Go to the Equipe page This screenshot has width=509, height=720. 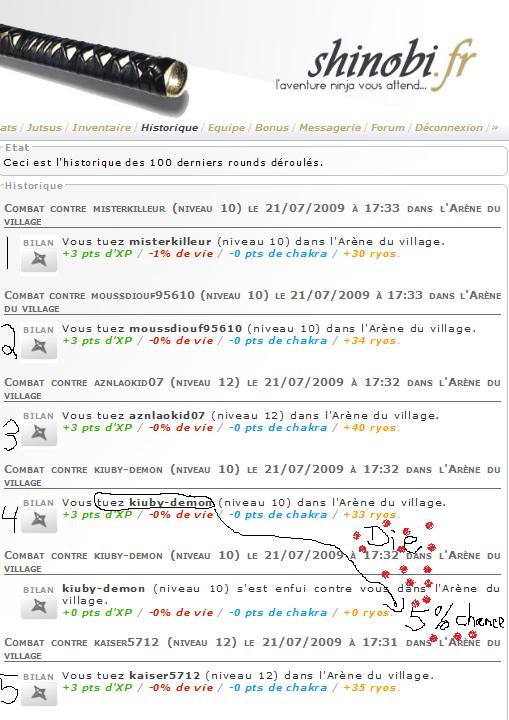226,128
